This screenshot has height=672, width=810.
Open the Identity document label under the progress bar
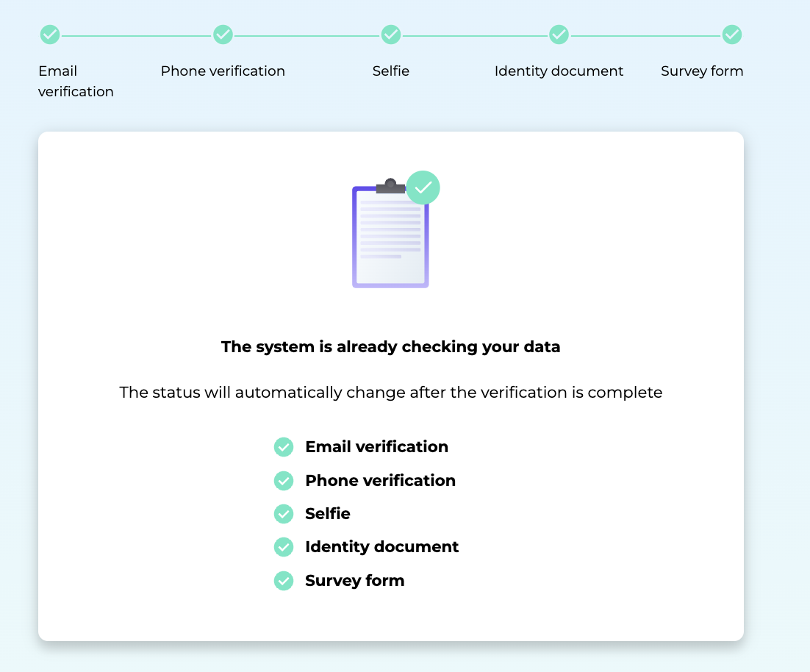click(x=559, y=71)
